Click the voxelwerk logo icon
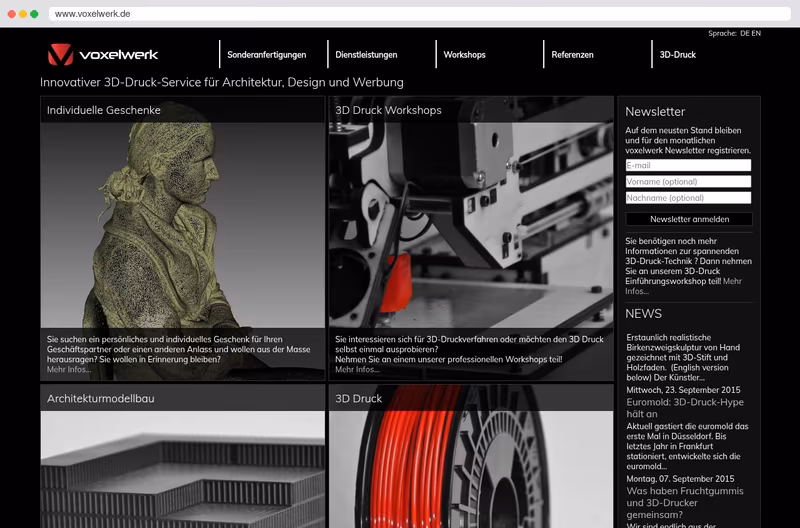The width and height of the screenshot is (800, 528). (x=60, y=54)
